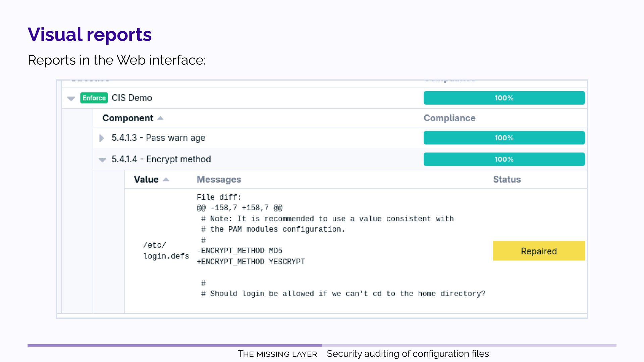
Task: Click the Value column sort arrow
Action: [x=166, y=180]
